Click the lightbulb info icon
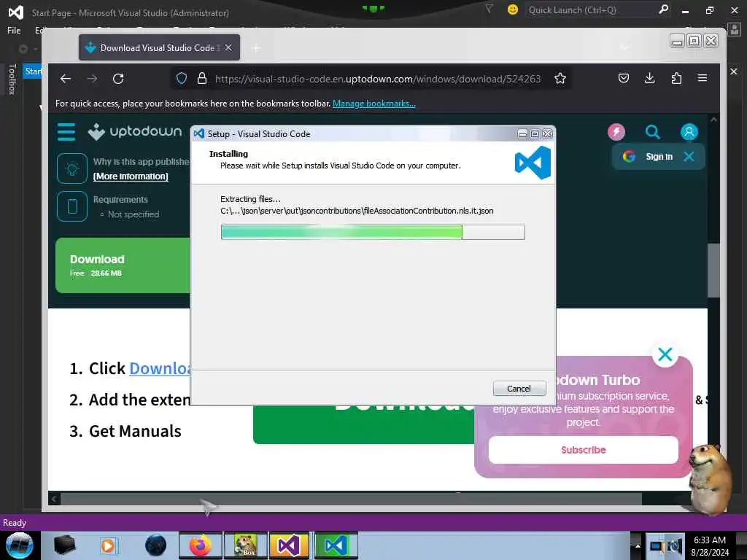 (x=72, y=168)
